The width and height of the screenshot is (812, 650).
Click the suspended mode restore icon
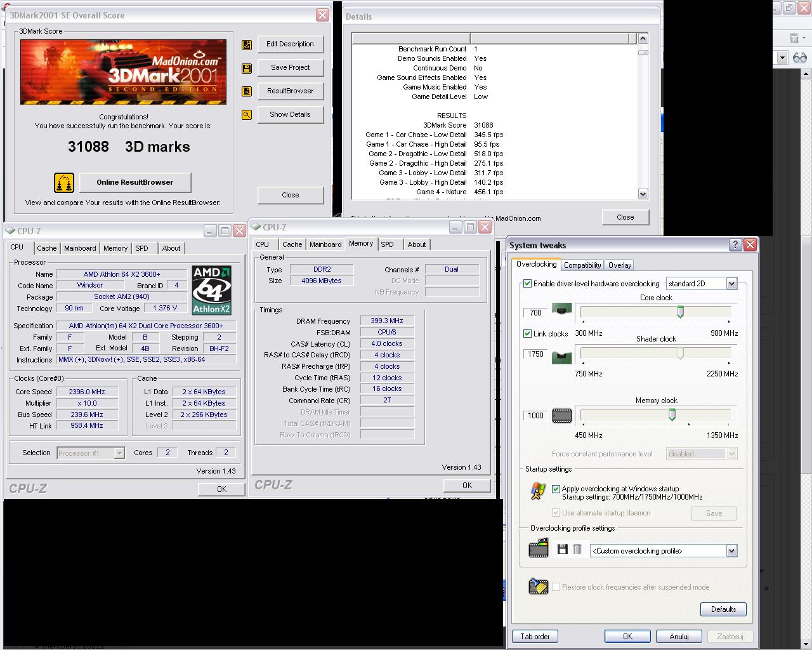538,586
